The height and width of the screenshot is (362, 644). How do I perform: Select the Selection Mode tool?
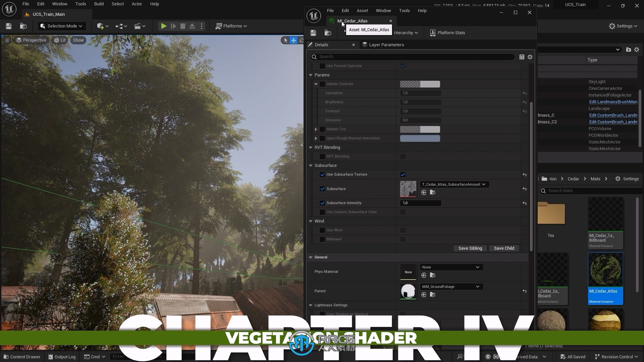[x=61, y=25]
